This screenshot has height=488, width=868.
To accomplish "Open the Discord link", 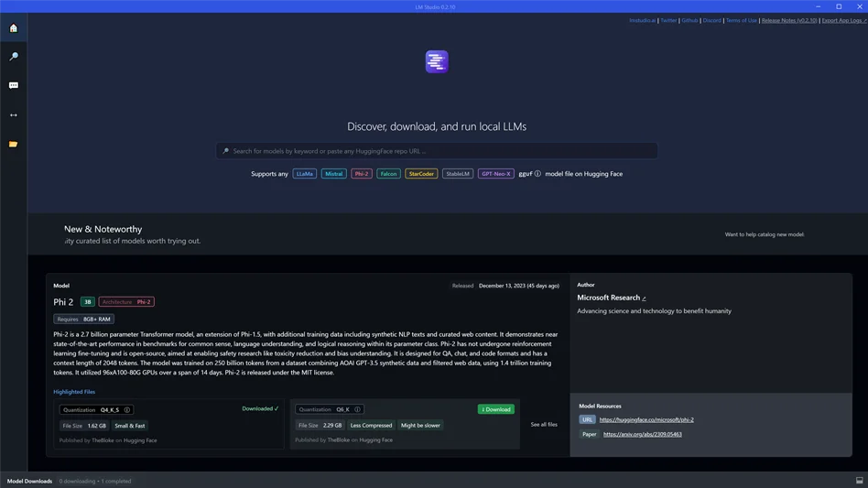I will point(712,20).
